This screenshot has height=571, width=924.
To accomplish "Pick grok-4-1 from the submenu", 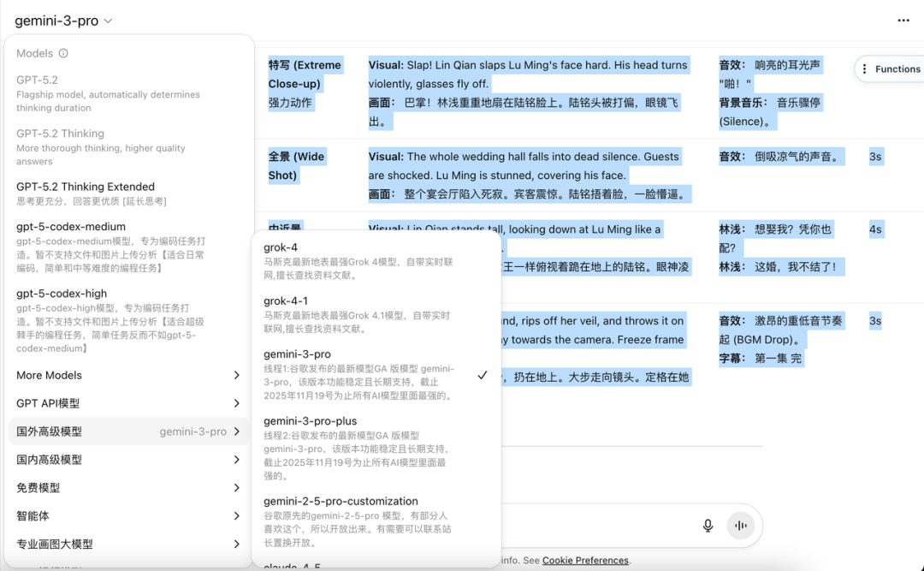I will click(x=376, y=314).
